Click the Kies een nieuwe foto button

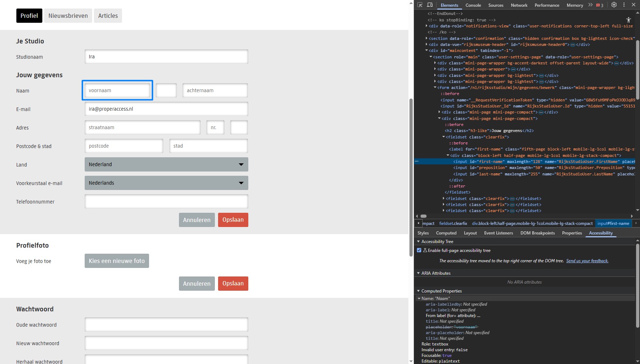point(117,261)
